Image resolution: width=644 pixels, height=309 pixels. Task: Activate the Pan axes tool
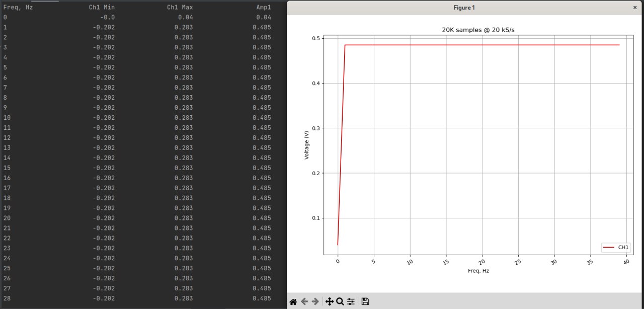(x=330, y=301)
